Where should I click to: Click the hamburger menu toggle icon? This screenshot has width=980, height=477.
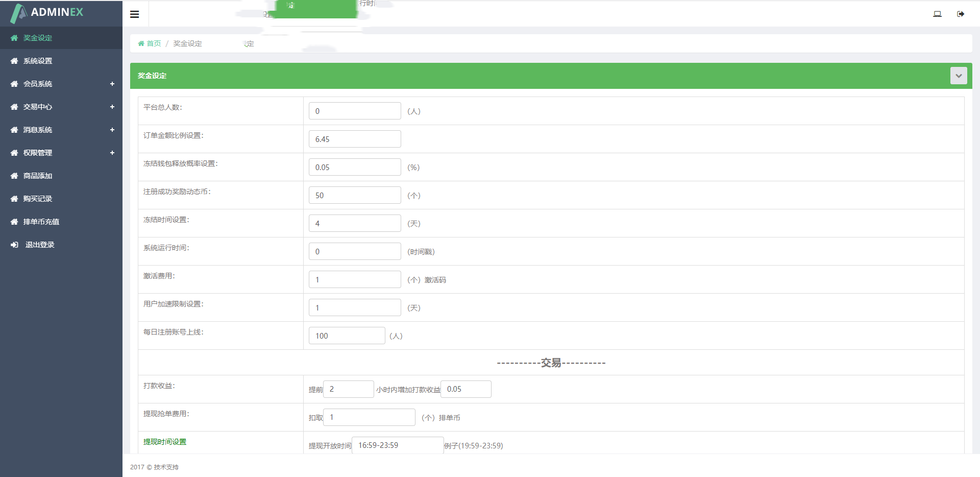[x=135, y=14]
